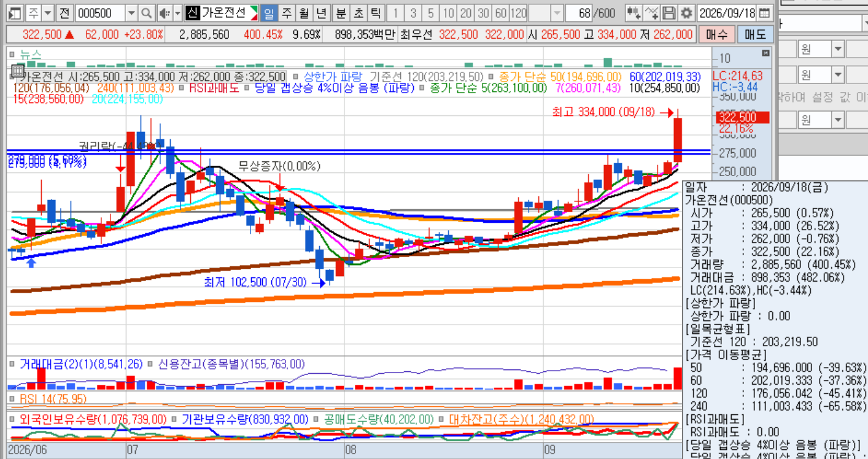The image size is (868, 459).
Task: Select the 초 second chart period
Action: tap(358, 13)
